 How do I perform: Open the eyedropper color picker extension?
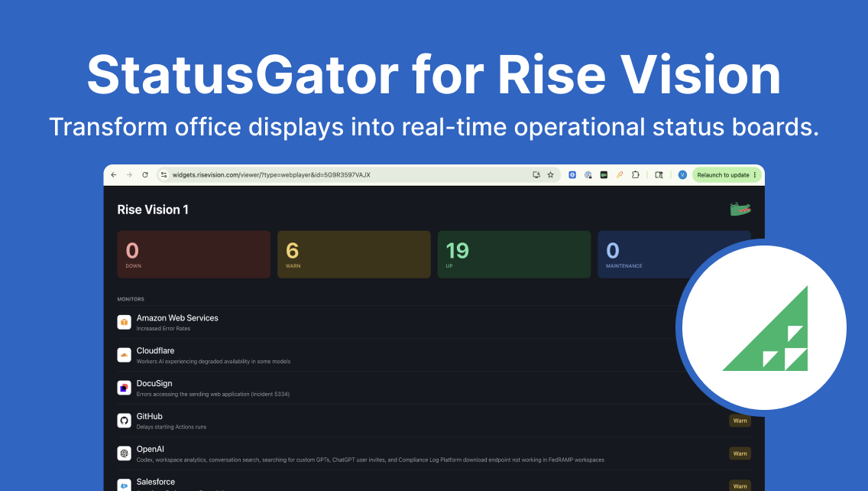coord(620,174)
